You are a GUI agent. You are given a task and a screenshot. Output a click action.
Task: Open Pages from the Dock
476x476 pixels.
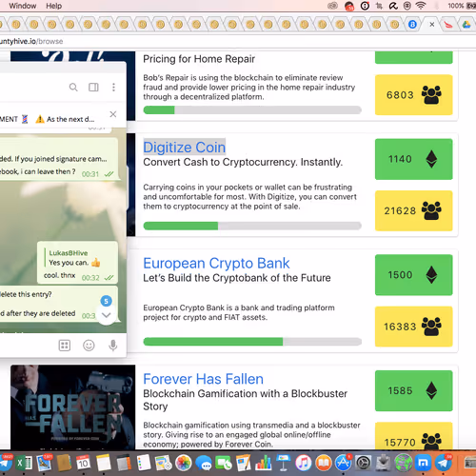[x=244, y=464]
